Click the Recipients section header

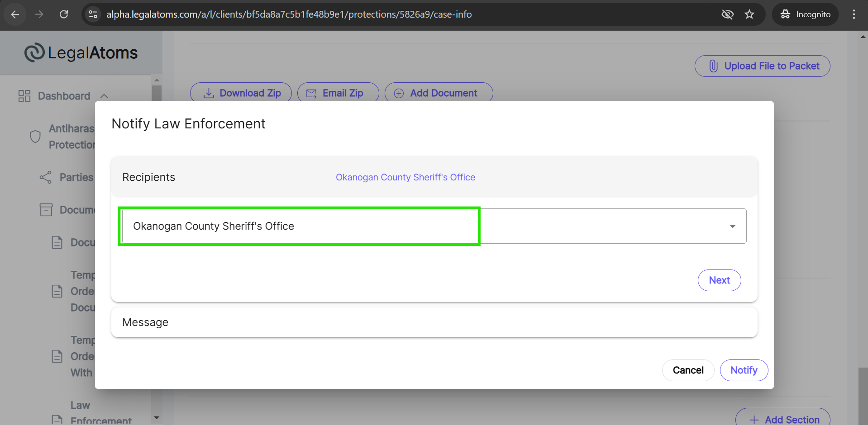434,177
